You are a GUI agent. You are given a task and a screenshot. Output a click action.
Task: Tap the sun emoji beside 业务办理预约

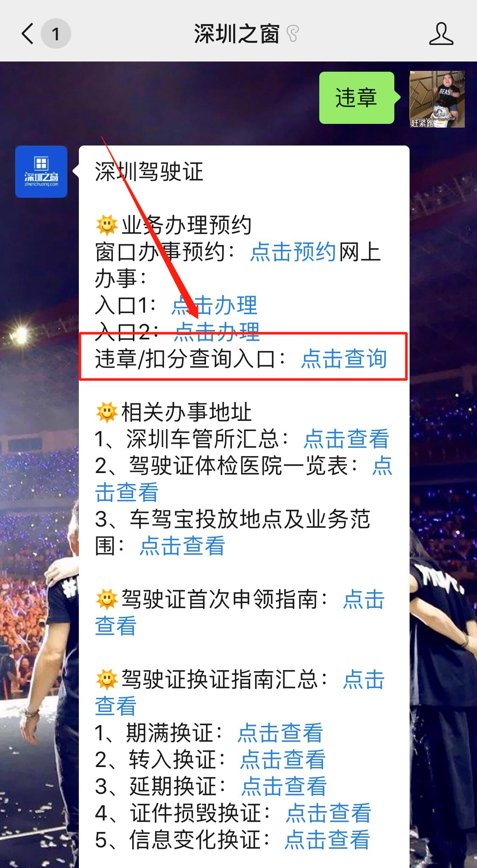click(x=106, y=225)
